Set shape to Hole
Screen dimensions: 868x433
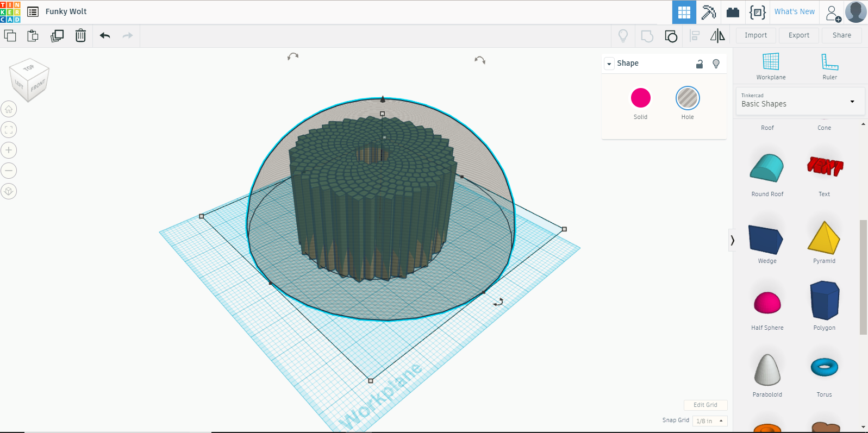[x=688, y=98]
